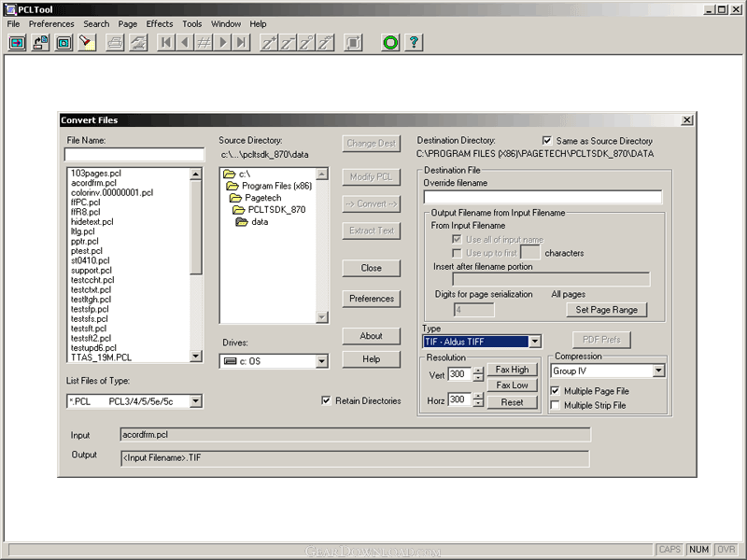Open the Effects menu
The image size is (747, 560).
(160, 24)
